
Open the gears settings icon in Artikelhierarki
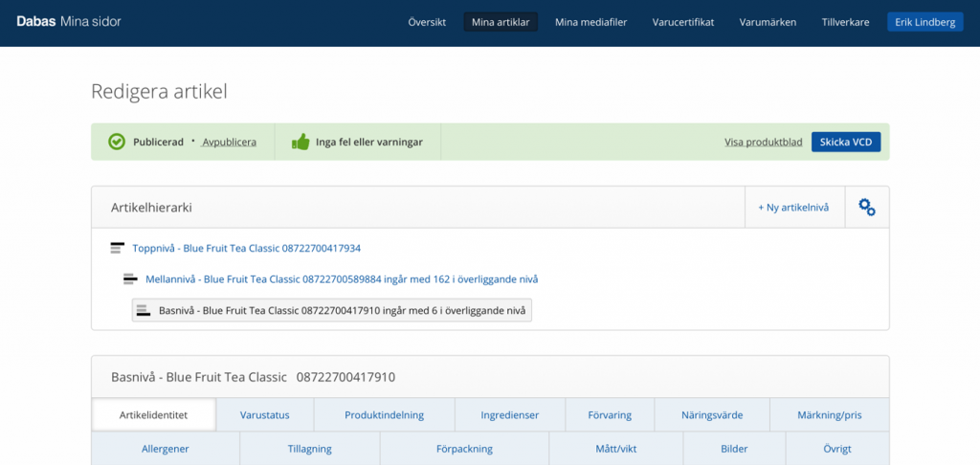(867, 207)
